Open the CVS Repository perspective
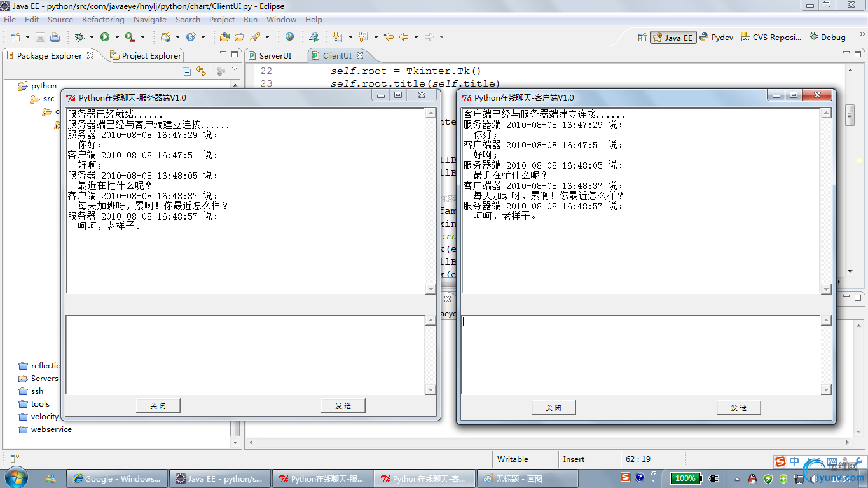Screen dimensions: 868x488 [x=771, y=38]
